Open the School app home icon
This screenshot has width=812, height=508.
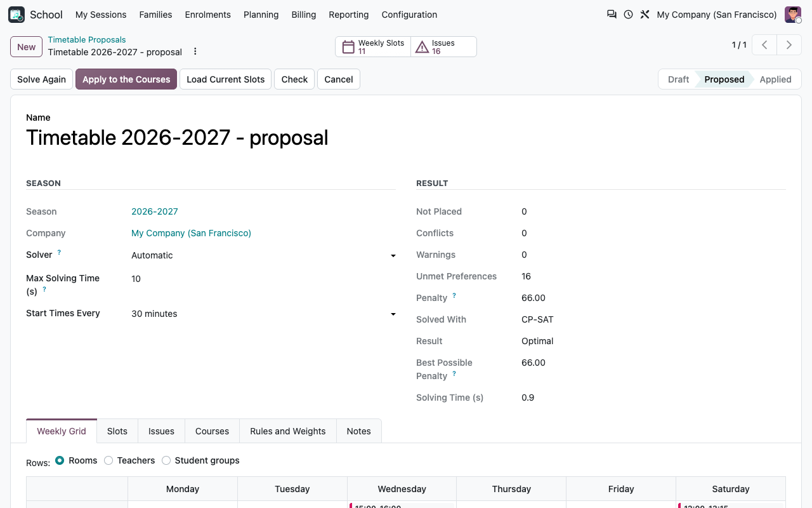[x=16, y=15]
